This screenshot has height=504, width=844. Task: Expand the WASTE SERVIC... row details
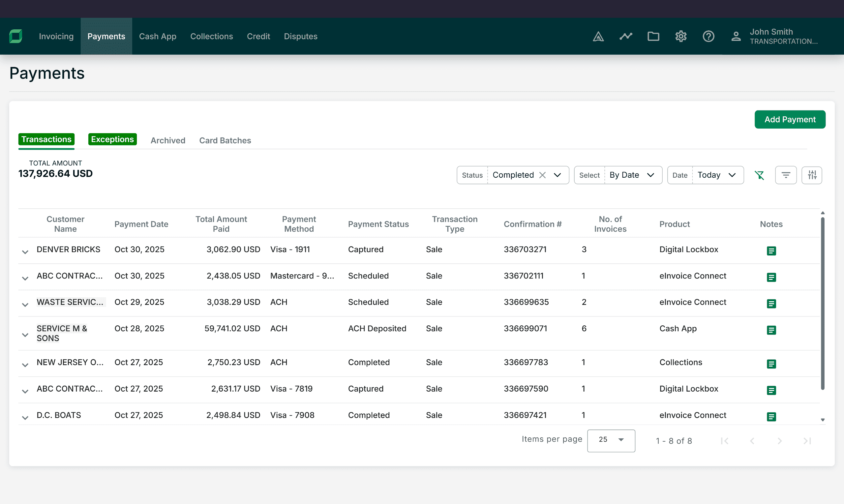point(25,304)
